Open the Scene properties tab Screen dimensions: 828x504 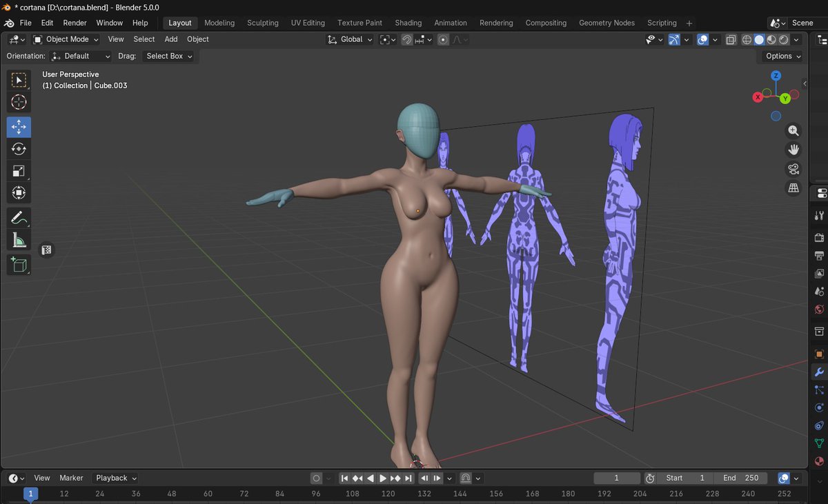click(820, 292)
